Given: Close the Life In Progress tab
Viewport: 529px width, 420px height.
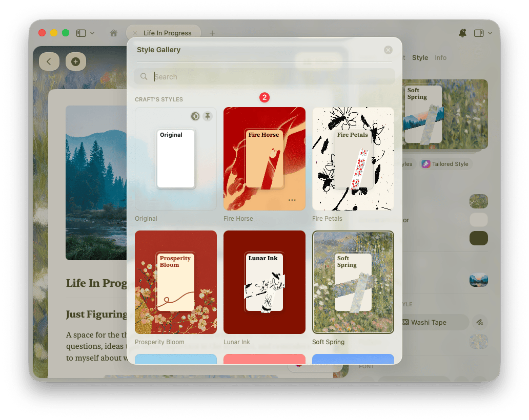Looking at the screenshot, I should [135, 33].
